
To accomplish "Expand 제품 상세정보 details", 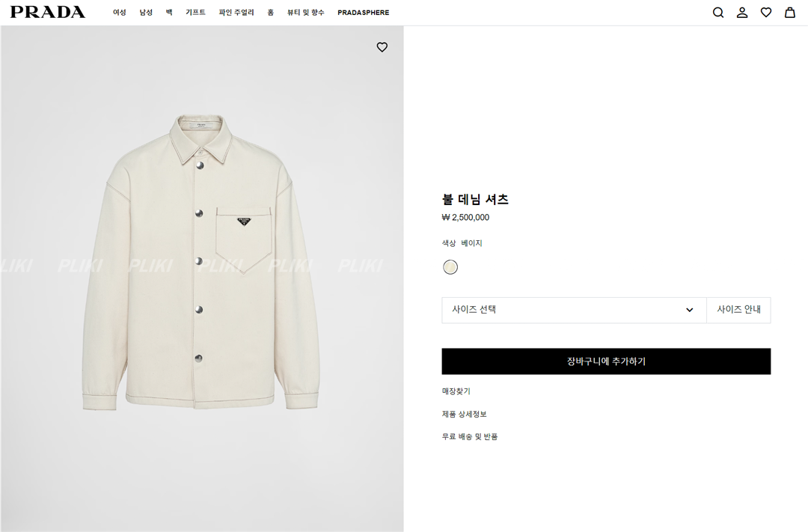I will (465, 414).
